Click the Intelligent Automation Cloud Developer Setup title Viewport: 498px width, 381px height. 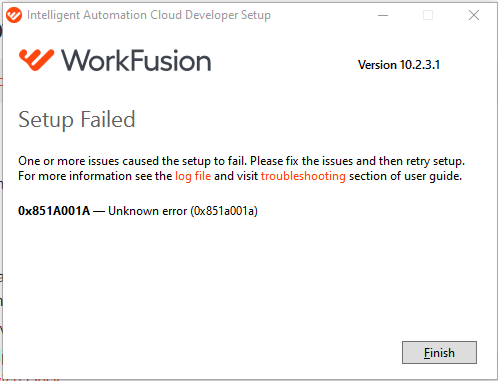[x=149, y=15]
